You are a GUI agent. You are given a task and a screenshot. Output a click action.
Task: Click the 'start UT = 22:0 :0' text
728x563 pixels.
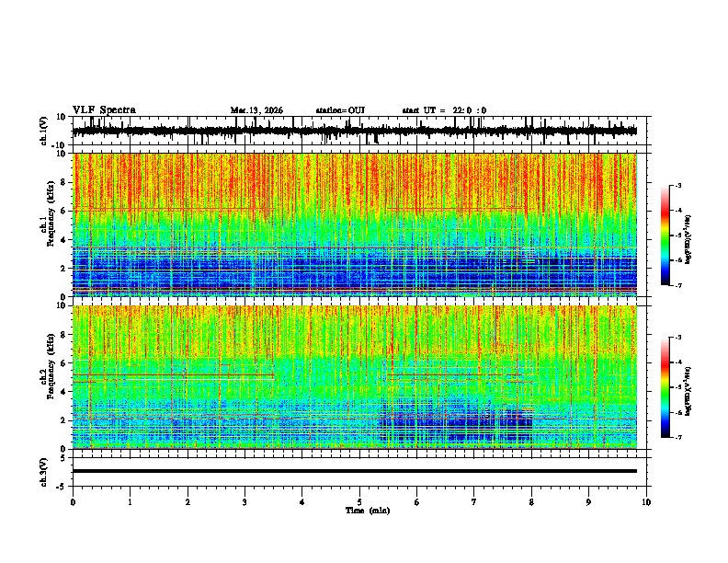pos(444,110)
